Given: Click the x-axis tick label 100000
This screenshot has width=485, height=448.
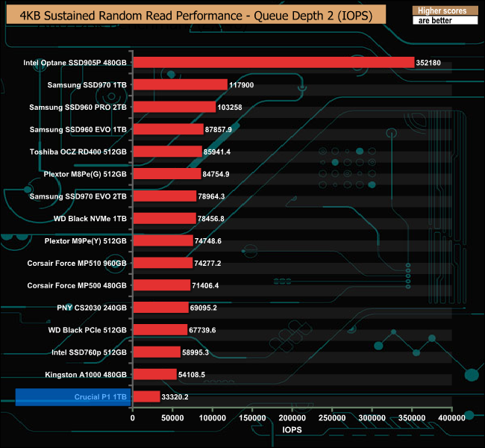Looking at the screenshot, I should click(x=212, y=418).
